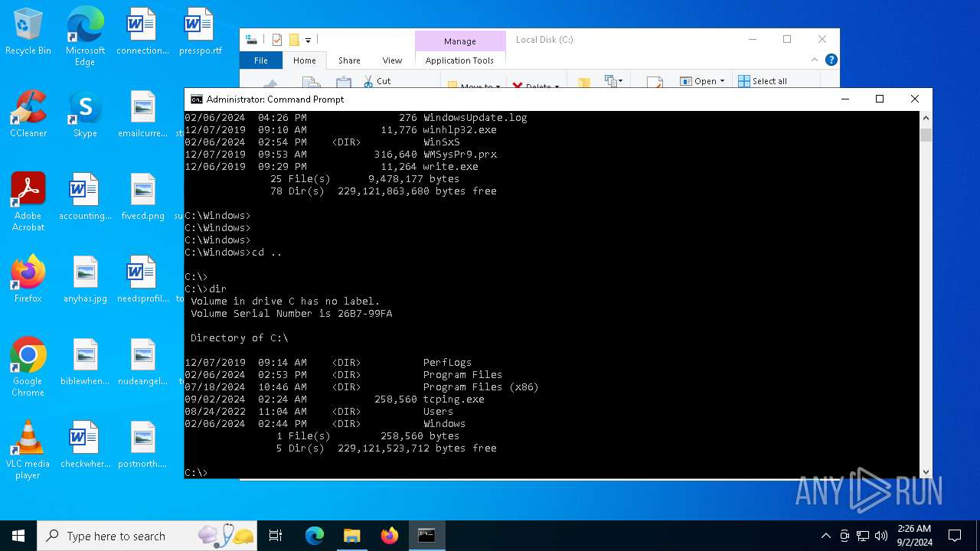Open volume control in system tray
This screenshot has width=980, height=551.
click(x=881, y=536)
